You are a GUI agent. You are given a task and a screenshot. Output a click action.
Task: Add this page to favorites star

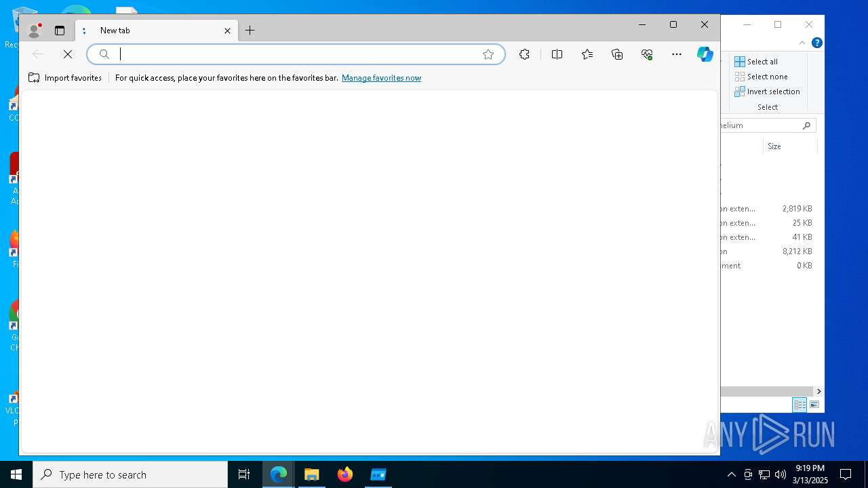[488, 54]
